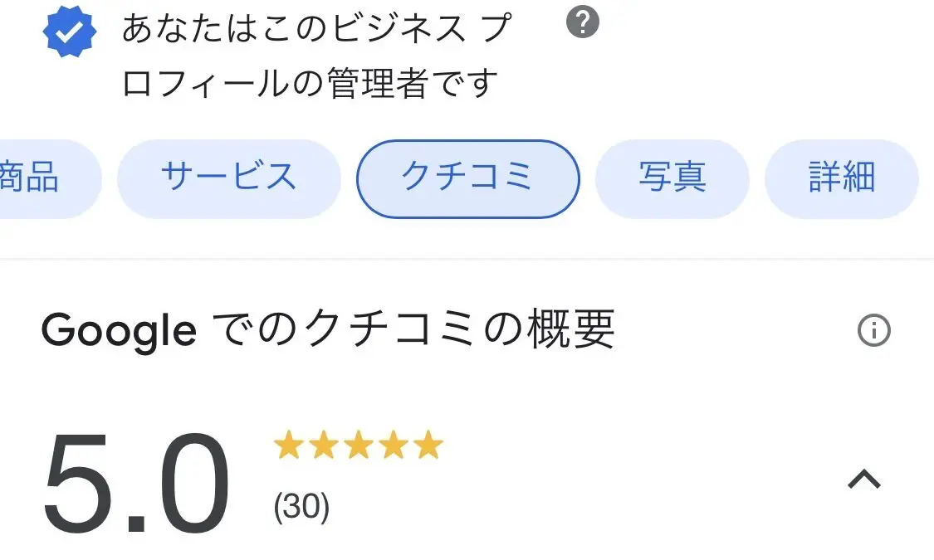Image resolution: width=934 pixels, height=560 pixels.
Task: Click the word Google in the heading
Action: point(119,331)
